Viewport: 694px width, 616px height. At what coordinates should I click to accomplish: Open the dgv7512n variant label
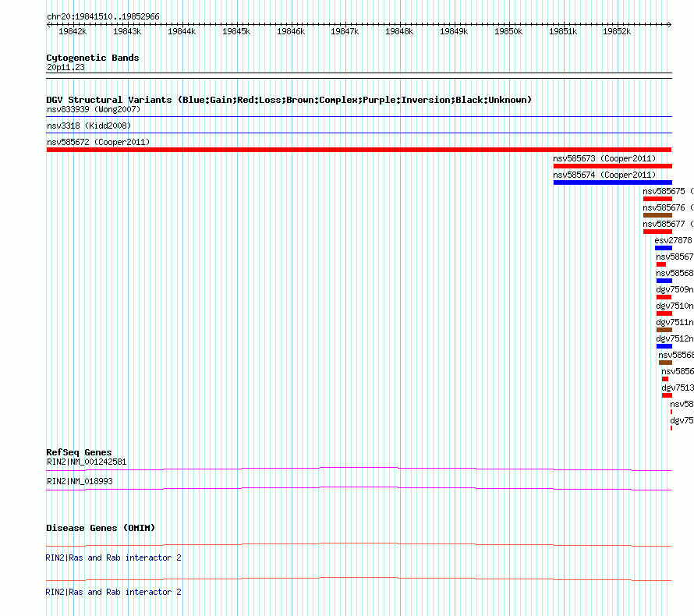675,338
